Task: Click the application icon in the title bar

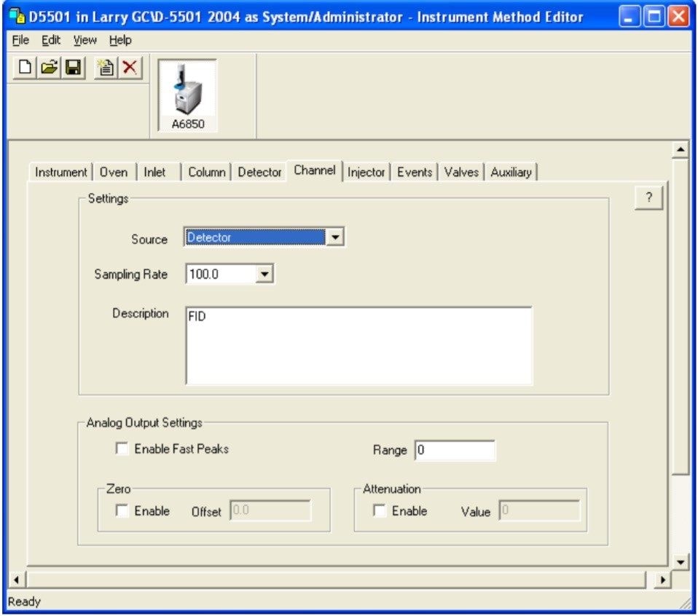Action: point(17,17)
